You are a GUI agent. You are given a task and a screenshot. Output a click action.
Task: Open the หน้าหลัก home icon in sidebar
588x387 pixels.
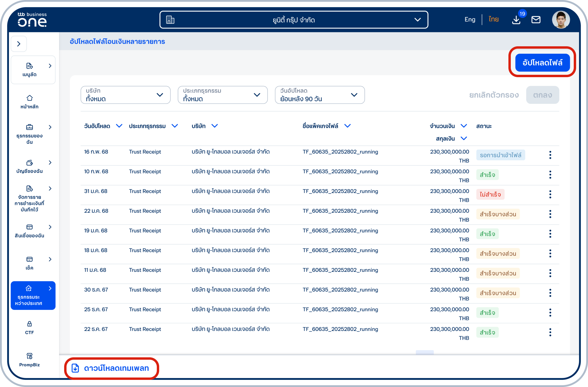click(x=29, y=101)
